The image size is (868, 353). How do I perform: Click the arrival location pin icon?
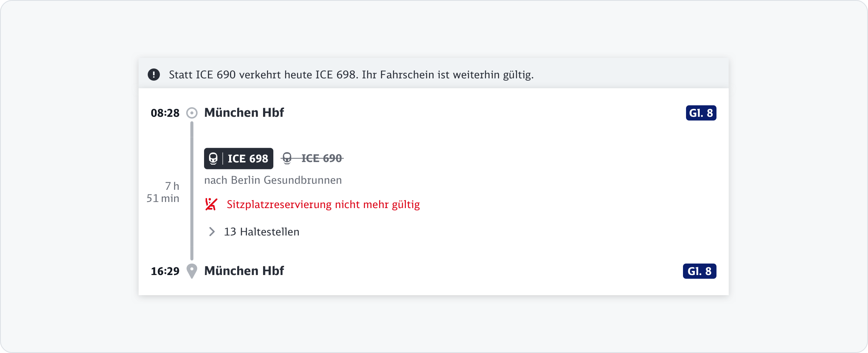click(192, 271)
